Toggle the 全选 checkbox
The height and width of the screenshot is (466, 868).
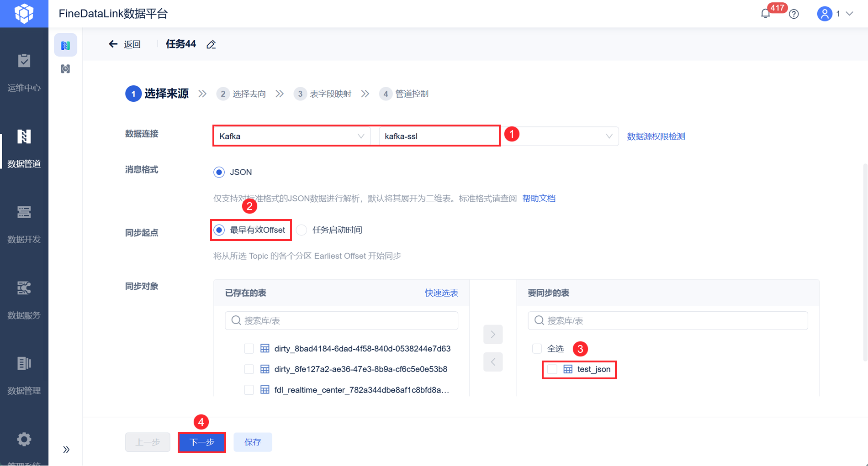(x=537, y=349)
